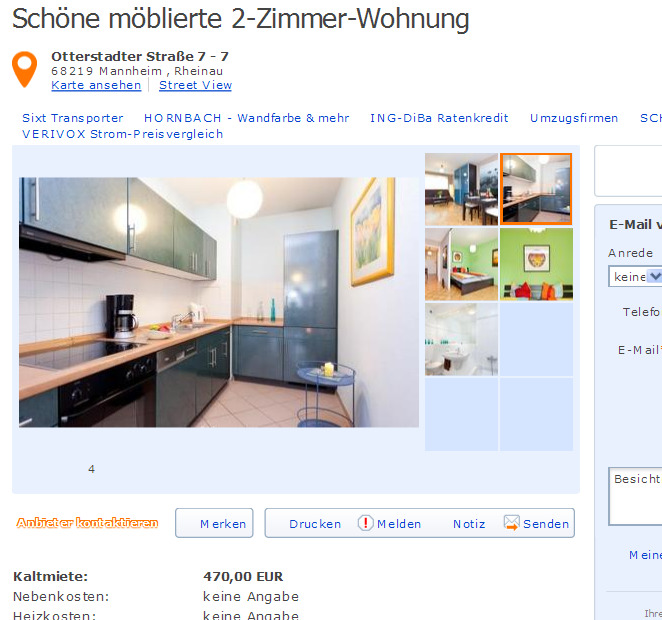This screenshot has width=662, height=620.
Task: Click the Notiz button
Action: click(469, 524)
